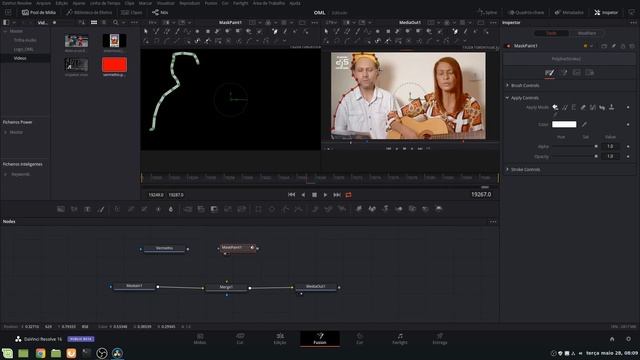
Task: Toggle MaskPaint1 enable indicator in Inspector
Action: (508, 46)
